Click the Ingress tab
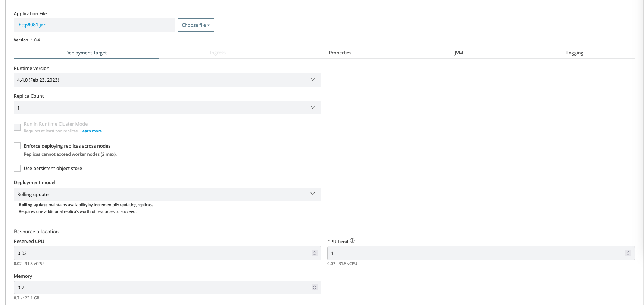The height and width of the screenshot is (305, 644). pyautogui.click(x=218, y=53)
